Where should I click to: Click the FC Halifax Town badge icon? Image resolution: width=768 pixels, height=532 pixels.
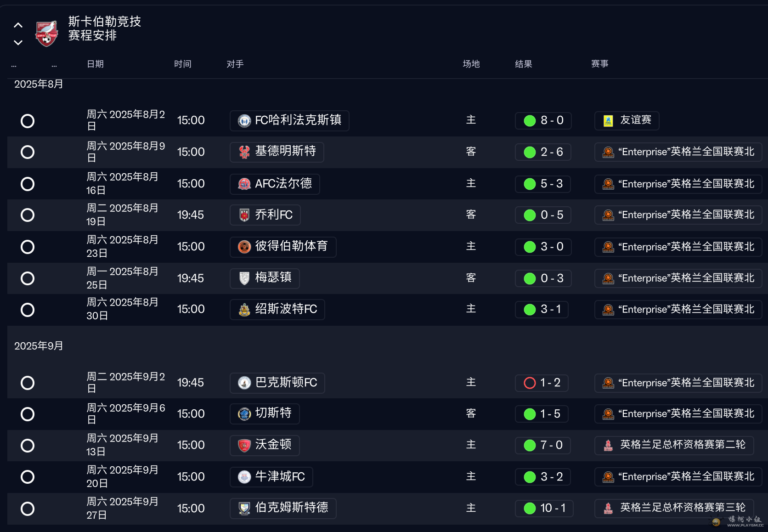point(244,121)
